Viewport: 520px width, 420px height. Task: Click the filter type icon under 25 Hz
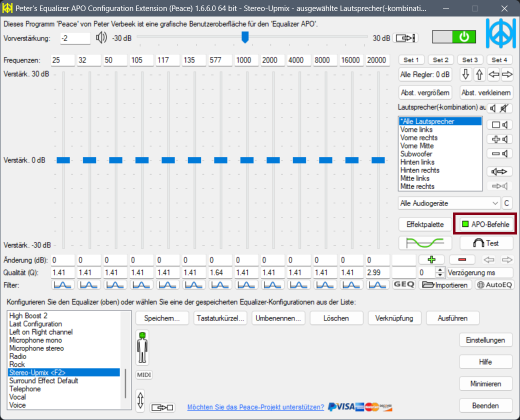coord(62,284)
